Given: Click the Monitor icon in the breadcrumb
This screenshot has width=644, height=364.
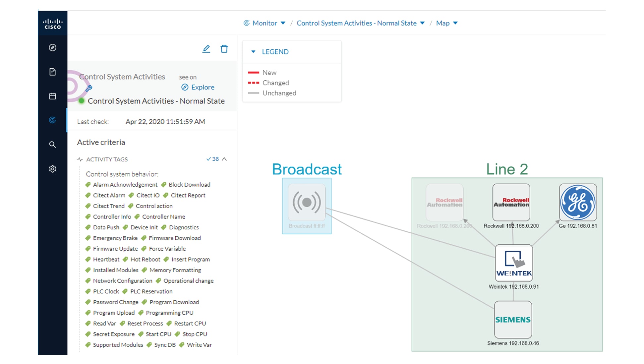Looking at the screenshot, I should 246,23.
